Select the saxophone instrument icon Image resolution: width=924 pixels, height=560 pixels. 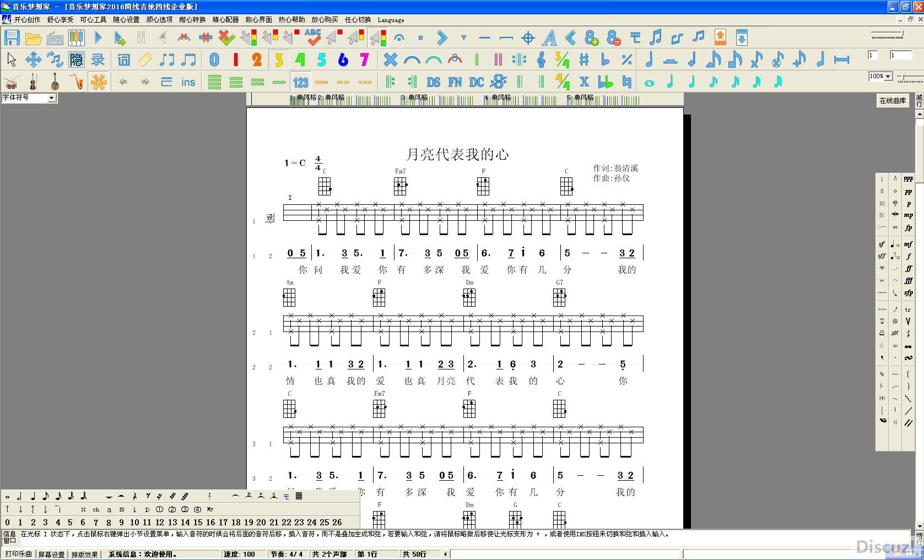[x=76, y=82]
